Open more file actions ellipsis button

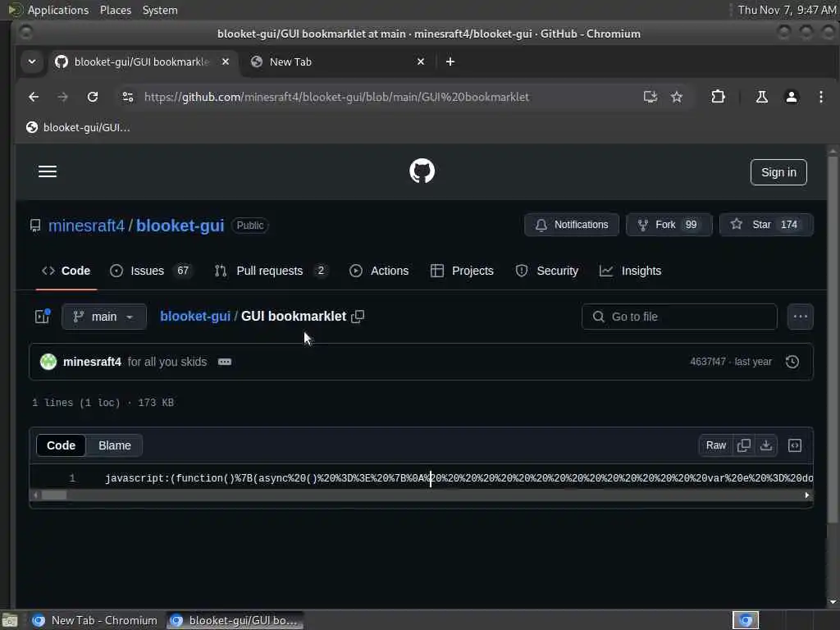tap(801, 317)
